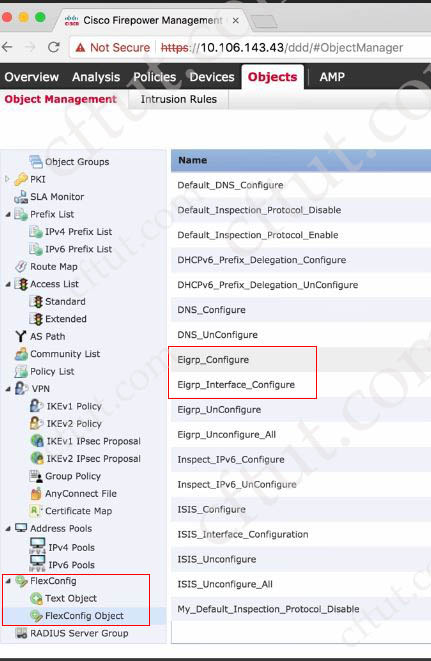Viewport: 431px width, 661px height.
Task: Click the browser back arrow
Action: (7, 47)
